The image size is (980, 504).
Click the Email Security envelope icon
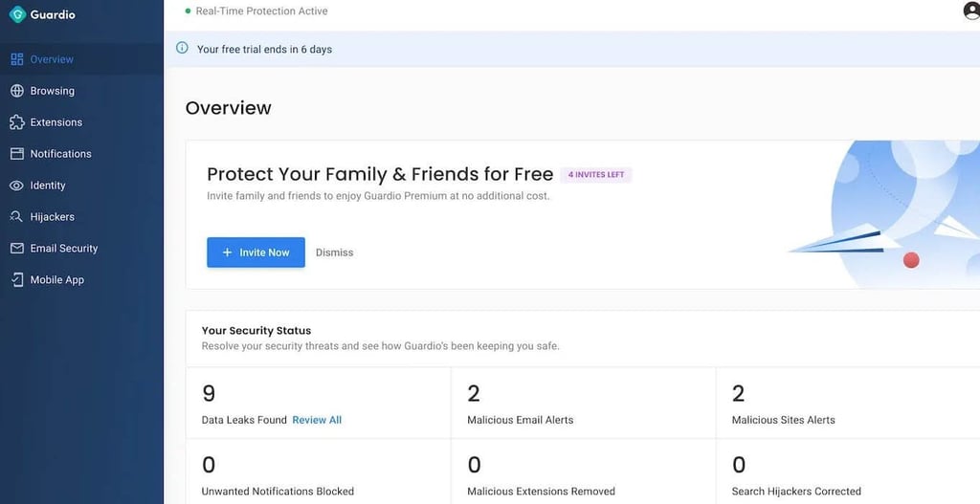point(17,249)
